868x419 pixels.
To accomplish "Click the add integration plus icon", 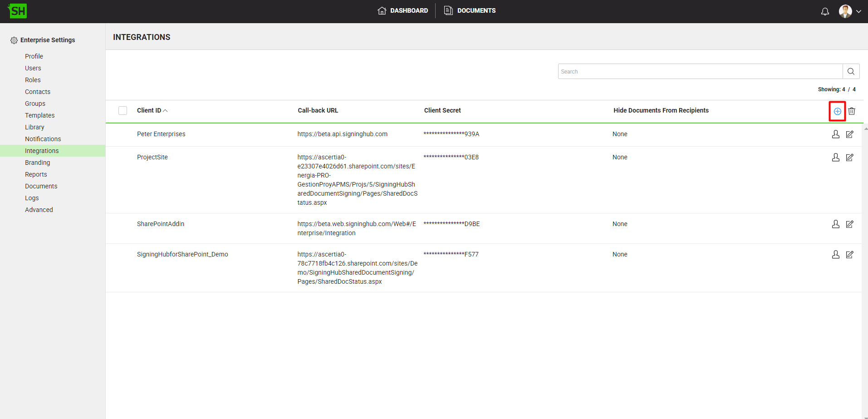I will [837, 111].
